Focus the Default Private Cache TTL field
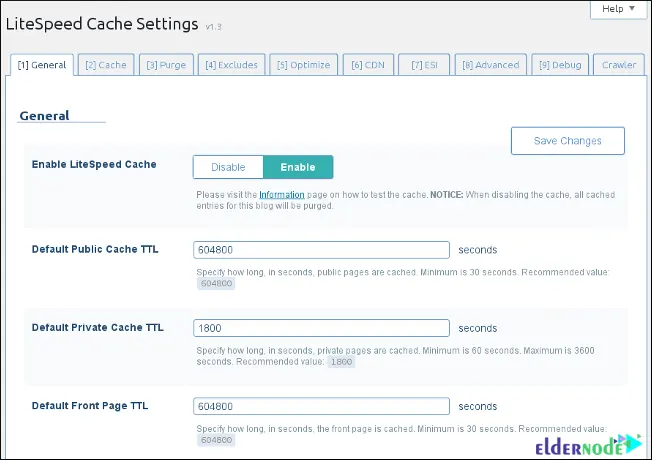652x460 pixels. [x=321, y=328]
